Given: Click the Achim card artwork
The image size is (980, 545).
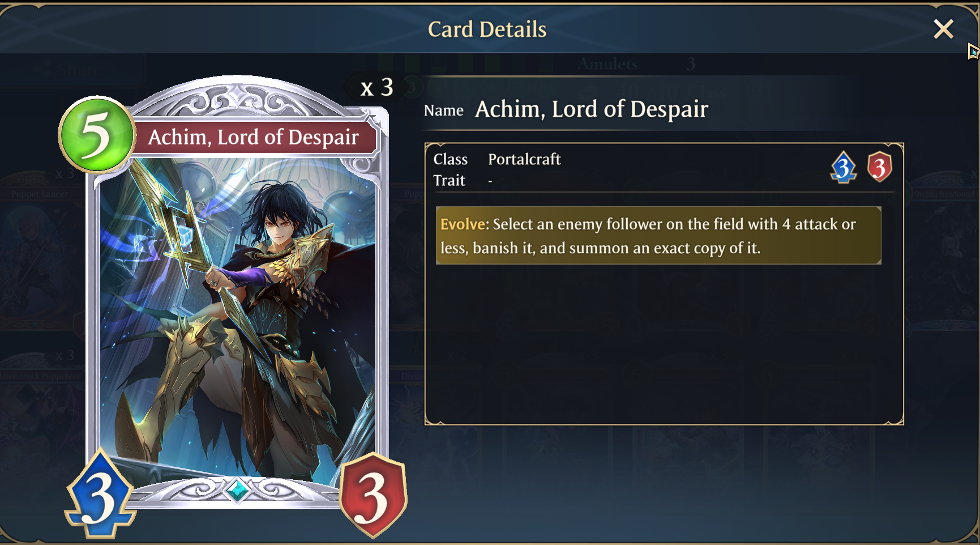Looking at the screenshot, I should tap(238, 317).
